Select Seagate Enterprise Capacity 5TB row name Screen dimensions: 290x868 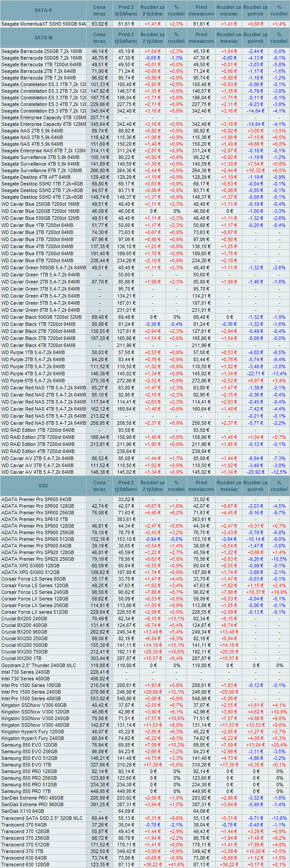click(x=43, y=117)
